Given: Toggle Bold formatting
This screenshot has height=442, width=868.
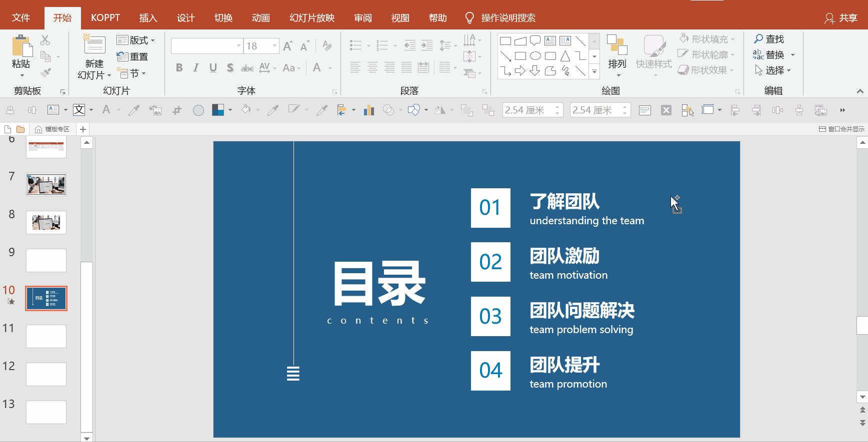Looking at the screenshot, I should [x=179, y=68].
